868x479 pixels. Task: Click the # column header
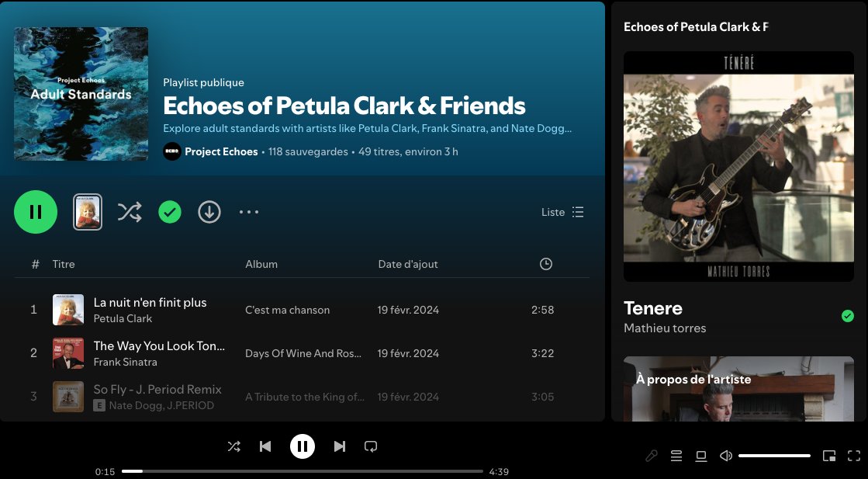click(36, 264)
